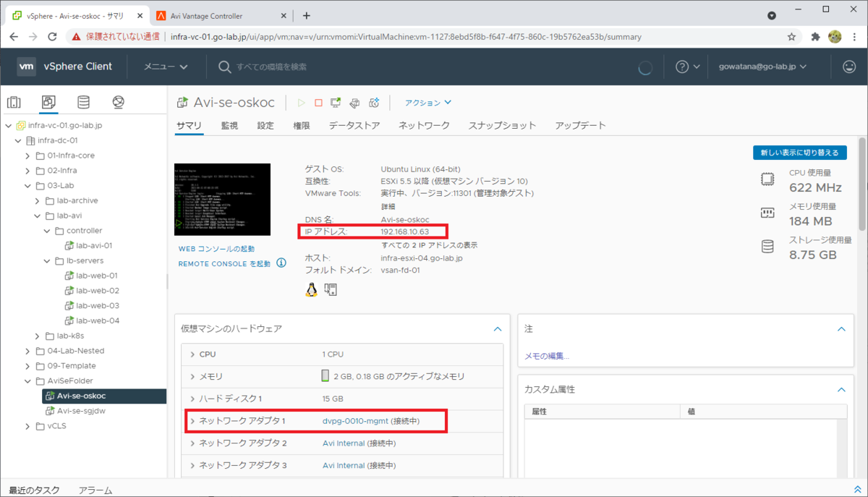Click the Linux penguin icon under host info

[312, 289]
